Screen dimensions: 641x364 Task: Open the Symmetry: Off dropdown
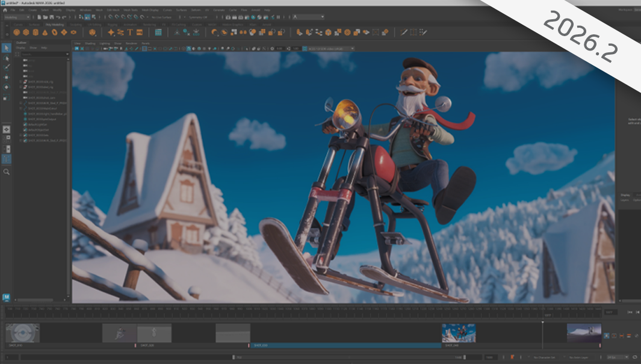pyautogui.click(x=198, y=17)
